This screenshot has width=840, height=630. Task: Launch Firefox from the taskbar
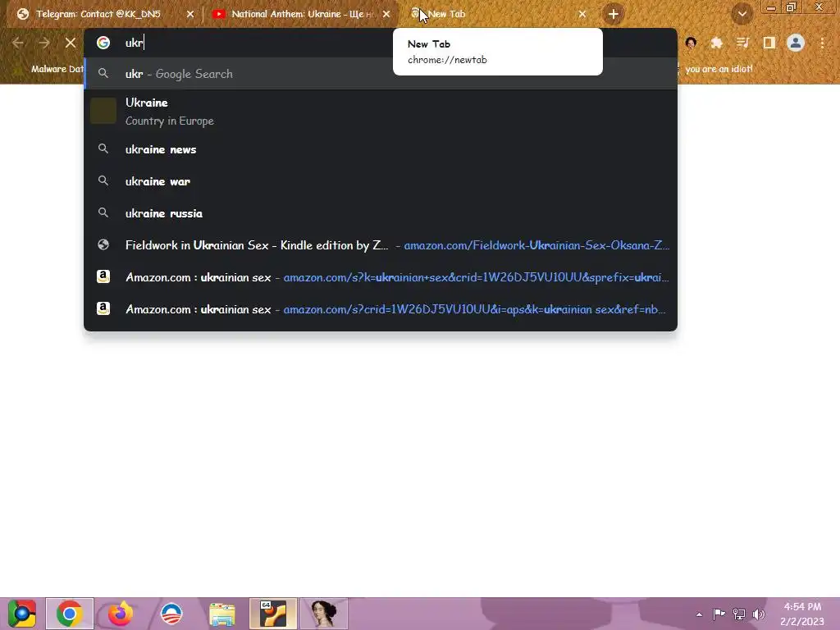(120, 614)
